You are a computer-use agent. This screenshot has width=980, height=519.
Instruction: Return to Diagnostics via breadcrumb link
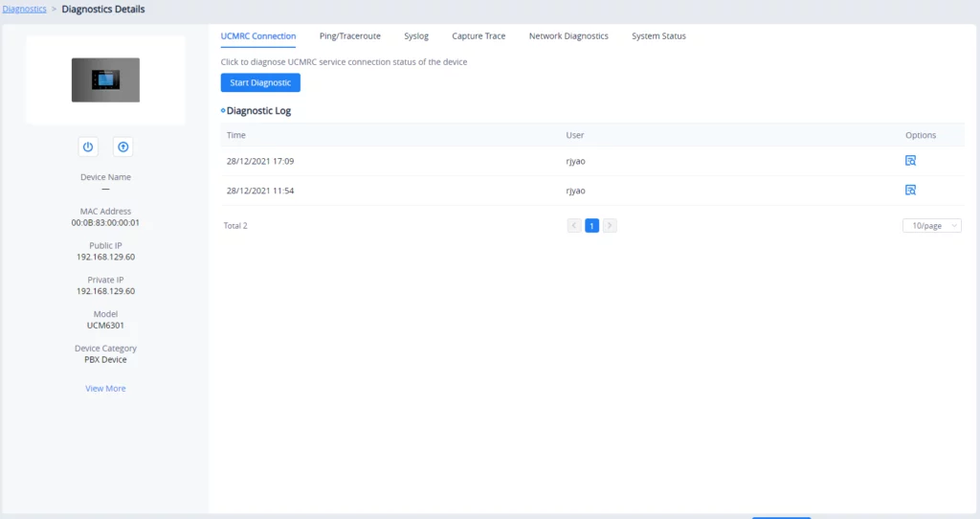tap(24, 10)
